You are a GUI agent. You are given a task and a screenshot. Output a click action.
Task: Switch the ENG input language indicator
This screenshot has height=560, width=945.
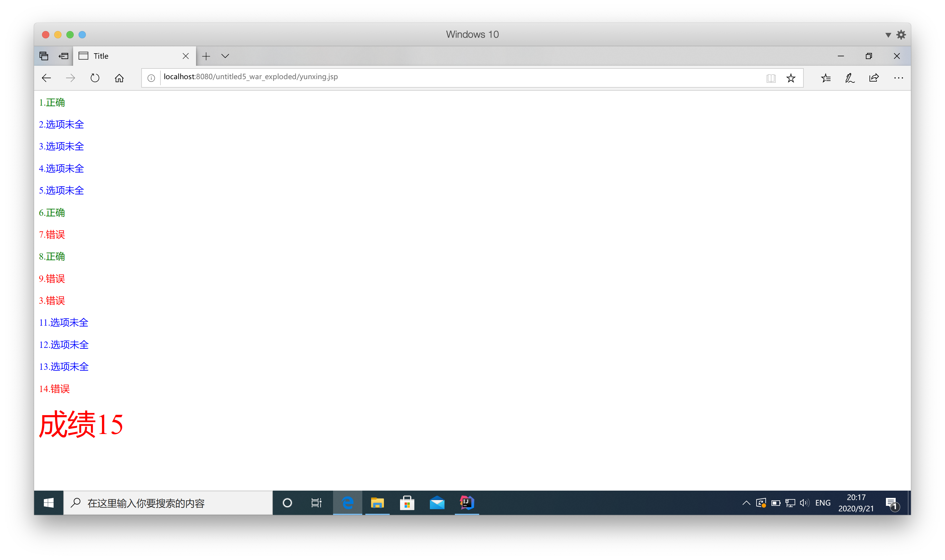(823, 503)
